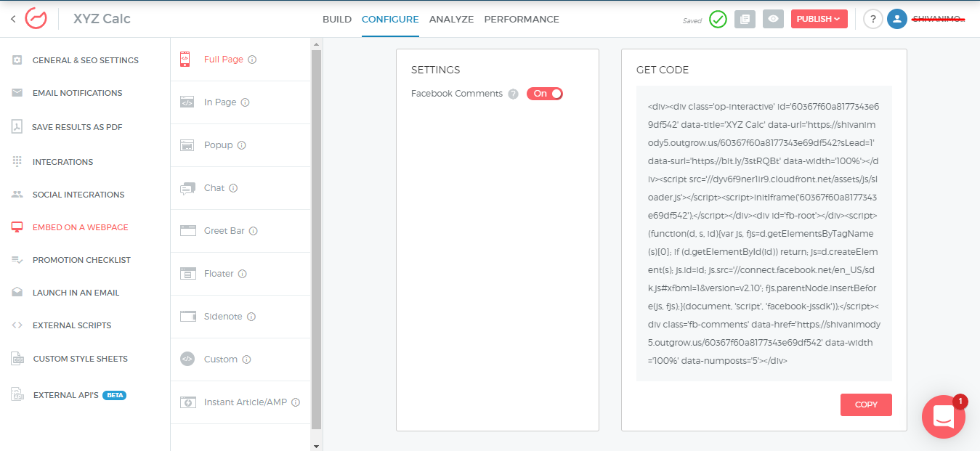
Task: Click the Custom embed code icon
Action: (x=187, y=359)
